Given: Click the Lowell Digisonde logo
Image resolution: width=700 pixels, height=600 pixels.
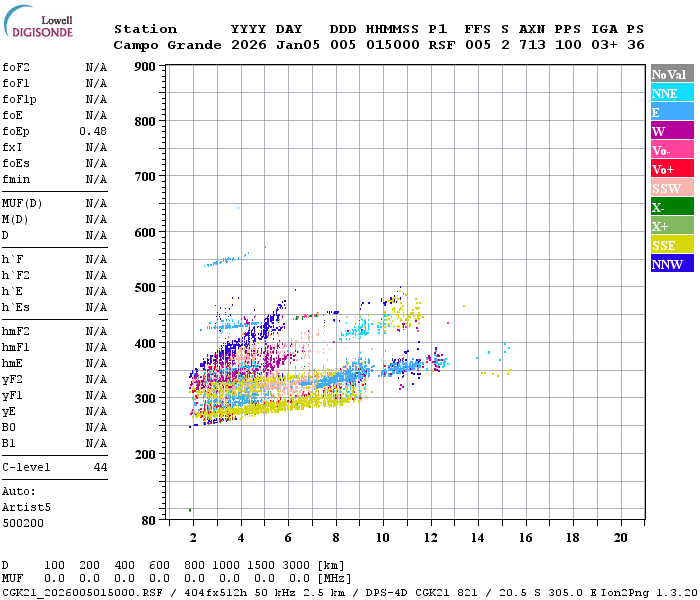Looking at the screenshot, I should [x=38, y=22].
